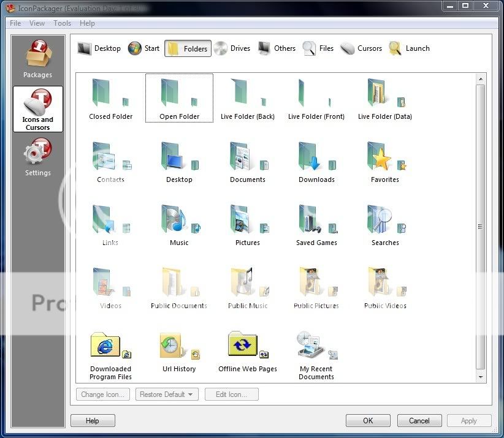Viewport: 504px width, 438px height.
Task: Switch to the Others category tab
Action: 277,48
